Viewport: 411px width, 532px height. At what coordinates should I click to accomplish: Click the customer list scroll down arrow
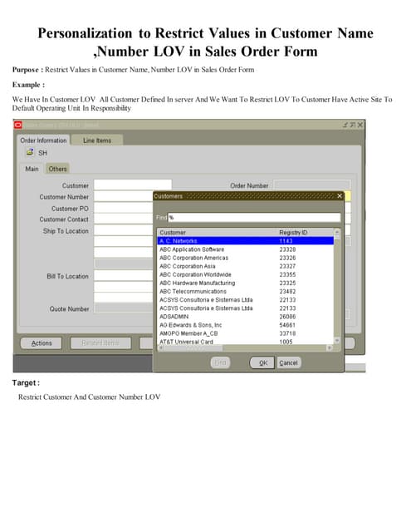(337, 341)
